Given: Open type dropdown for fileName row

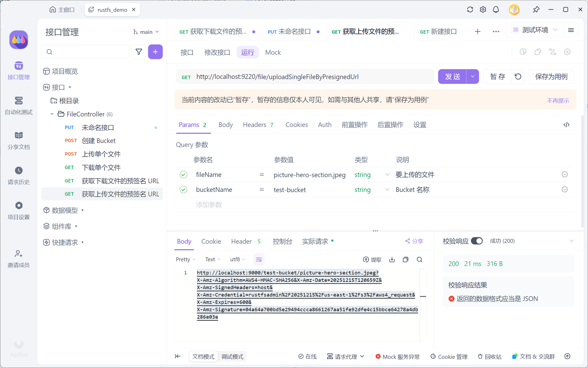Looking at the screenshot, I should pos(387,175).
